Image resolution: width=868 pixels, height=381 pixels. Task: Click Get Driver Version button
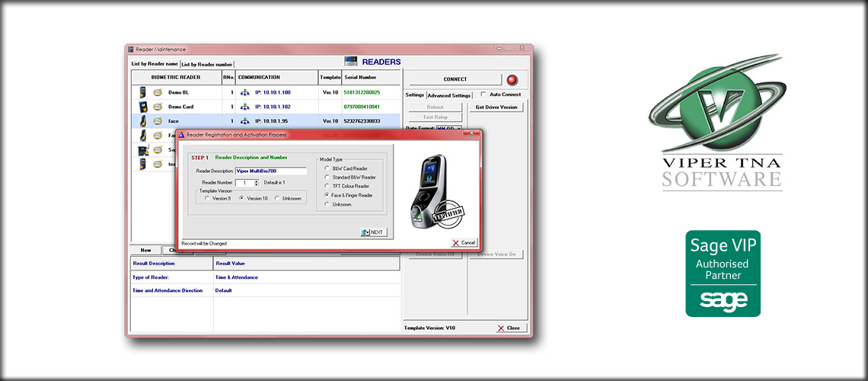pos(496,107)
